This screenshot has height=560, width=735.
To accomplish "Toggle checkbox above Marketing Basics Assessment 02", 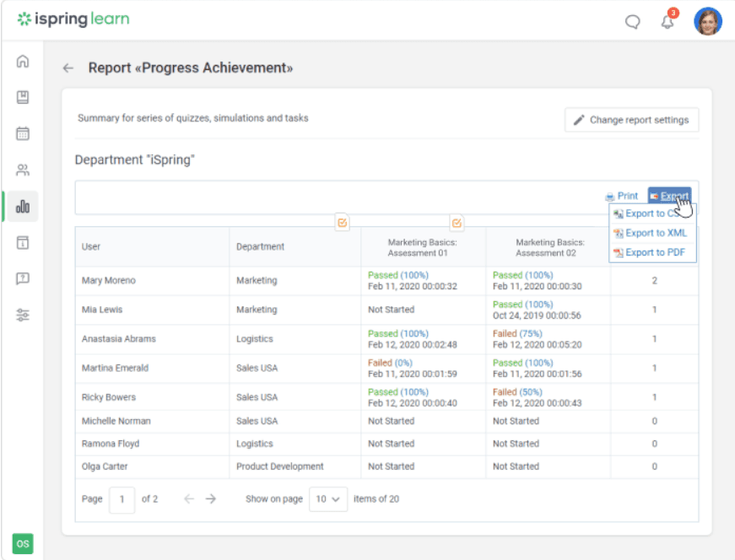I will [457, 223].
